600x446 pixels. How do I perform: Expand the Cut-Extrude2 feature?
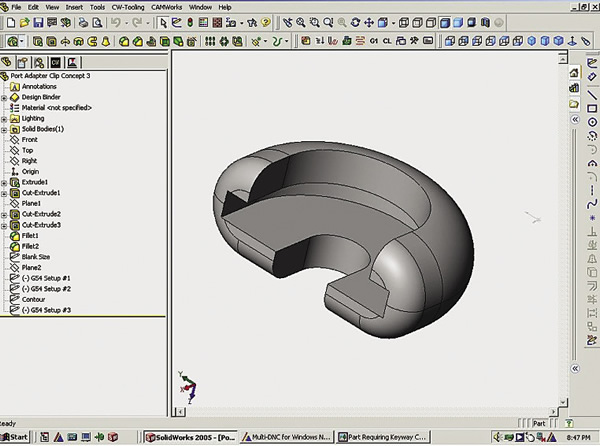tap(4, 215)
